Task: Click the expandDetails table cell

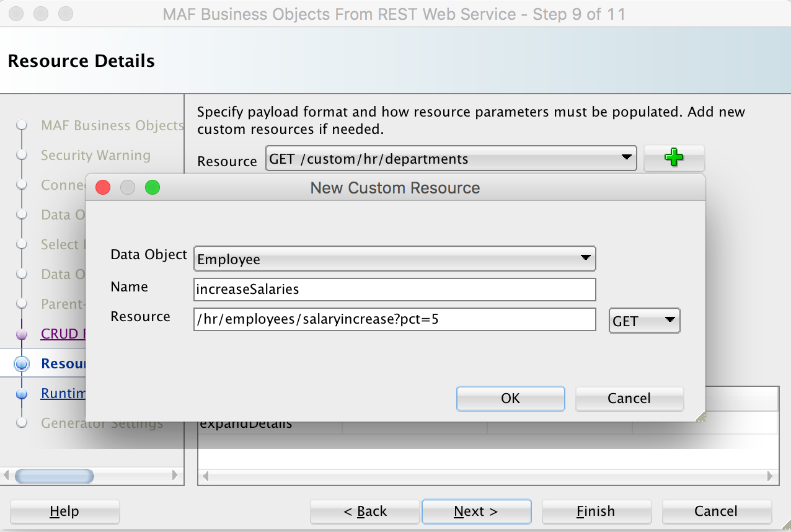Action: click(270, 425)
